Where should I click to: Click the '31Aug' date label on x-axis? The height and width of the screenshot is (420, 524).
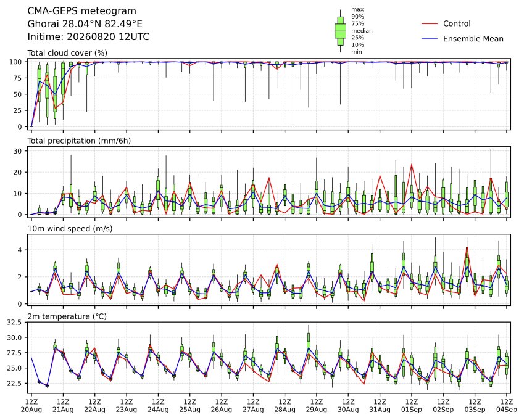click(380, 410)
